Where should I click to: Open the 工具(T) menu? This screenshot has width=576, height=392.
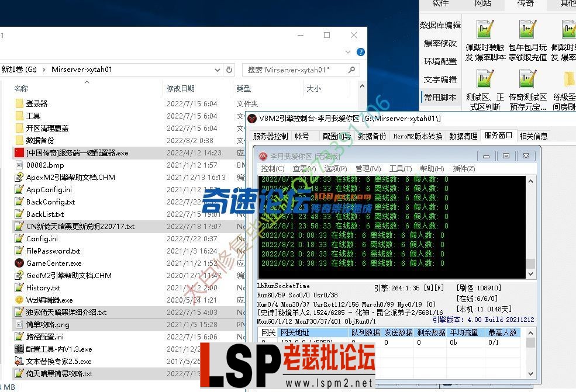tap(401, 168)
